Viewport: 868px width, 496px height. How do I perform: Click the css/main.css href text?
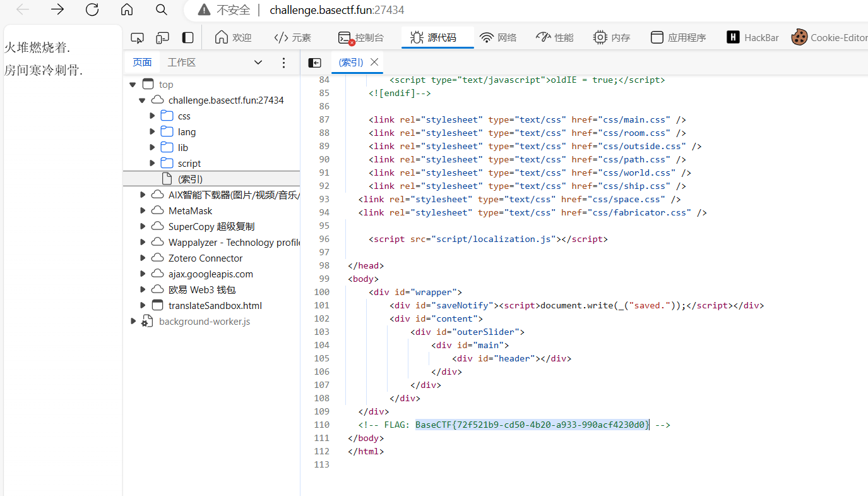pyautogui.click(x=630, y=119)
